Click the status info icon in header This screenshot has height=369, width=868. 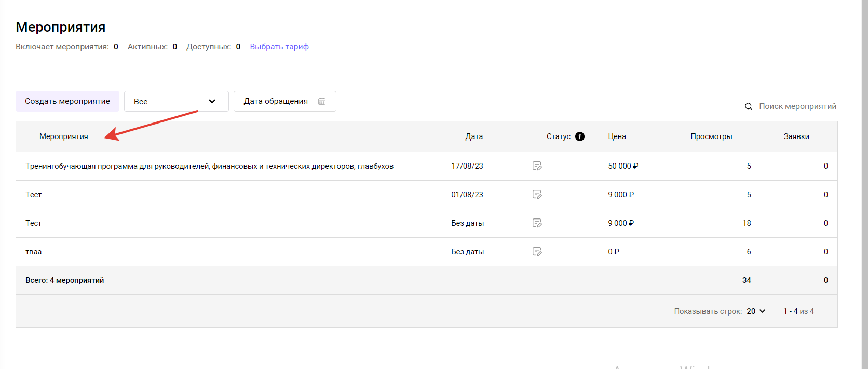[x=580, y=136]
